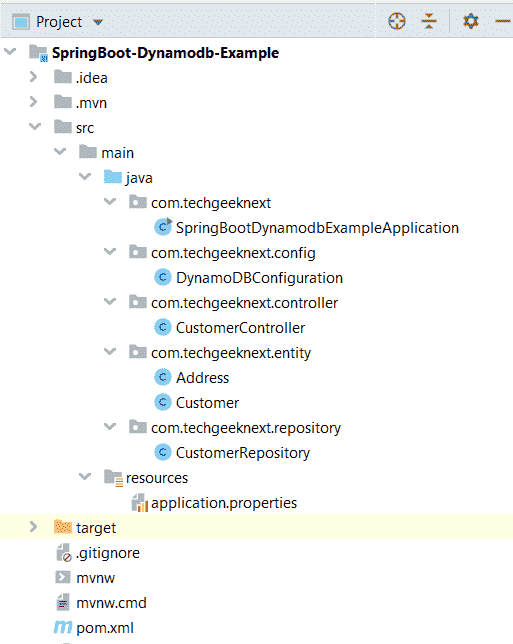This screenshot has height=644, width=513.
Task: Expand the target folder
Action: 34,527
